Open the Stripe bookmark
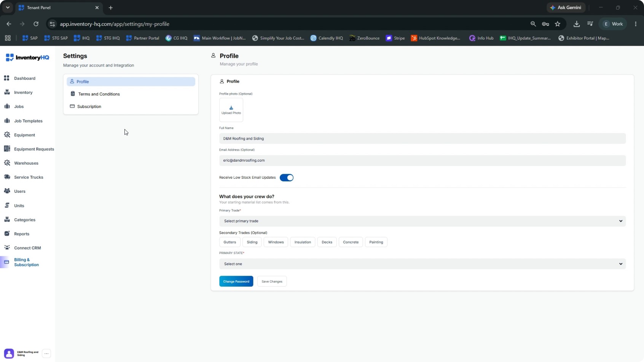This screenshot has height=362, width=644. click(395, 38)
